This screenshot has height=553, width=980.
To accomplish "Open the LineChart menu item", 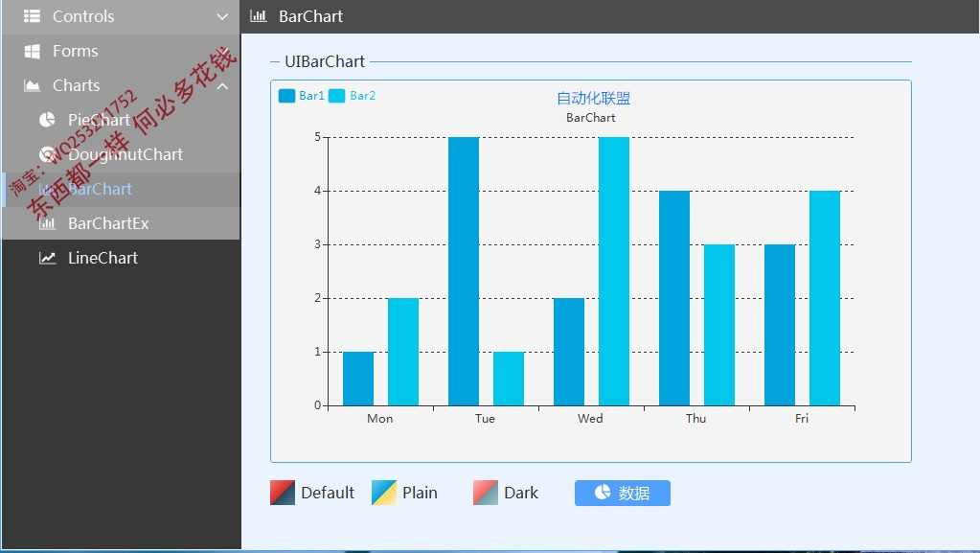I will coord(103,258).
